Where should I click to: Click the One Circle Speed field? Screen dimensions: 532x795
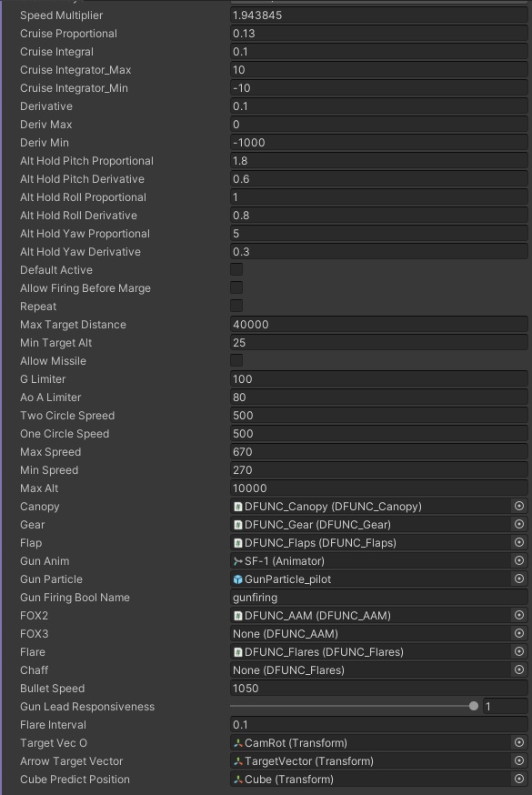tap(379, 434)
